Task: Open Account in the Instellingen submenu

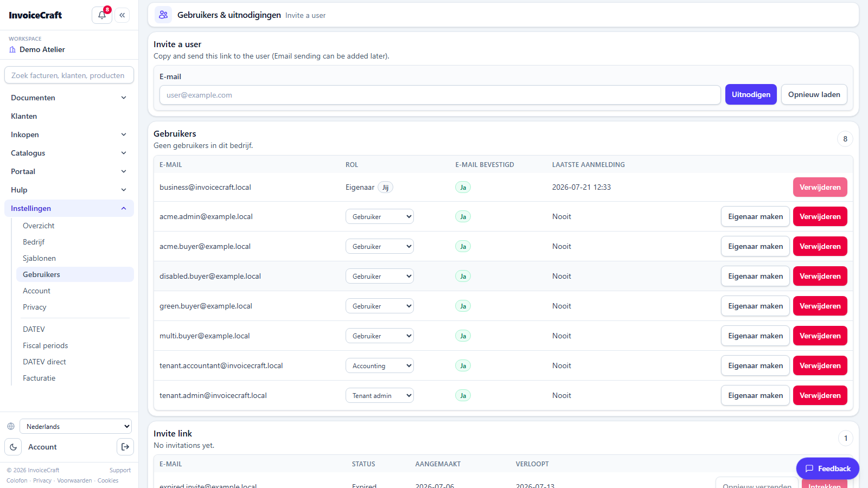Action: [x=75, y=291]
